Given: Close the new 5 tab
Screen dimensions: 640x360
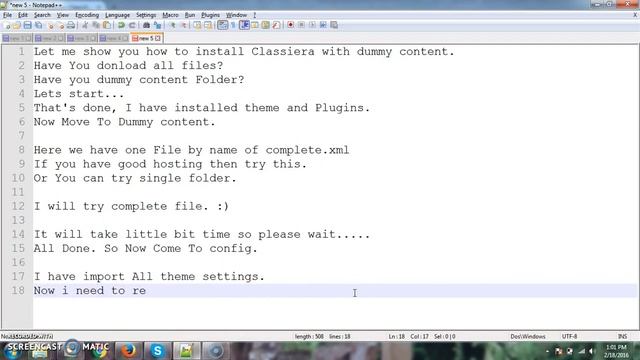Looking at the screenshot, I should click(158, 38).
